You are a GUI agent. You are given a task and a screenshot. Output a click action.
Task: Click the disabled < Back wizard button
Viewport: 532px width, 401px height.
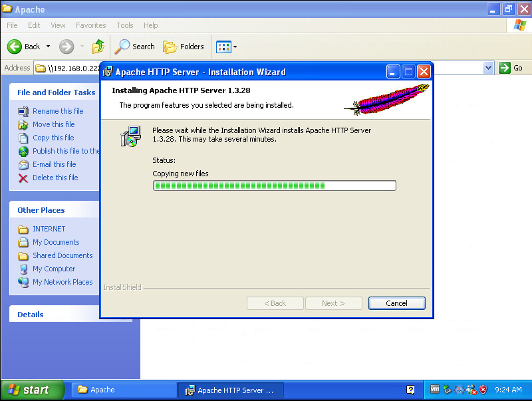[x=275, y=303]
